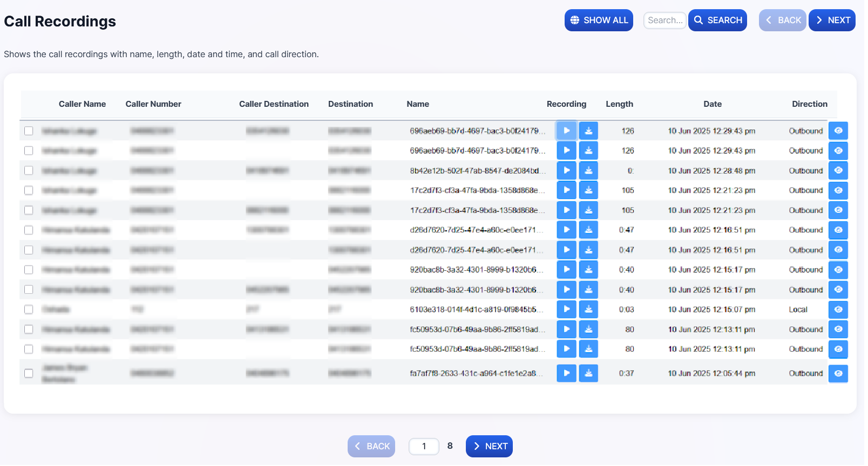Click the name 6103e318-014f-4d1c-a819-0f9845b5
Viewport: 868px width, 466px height.
(477, 310)
